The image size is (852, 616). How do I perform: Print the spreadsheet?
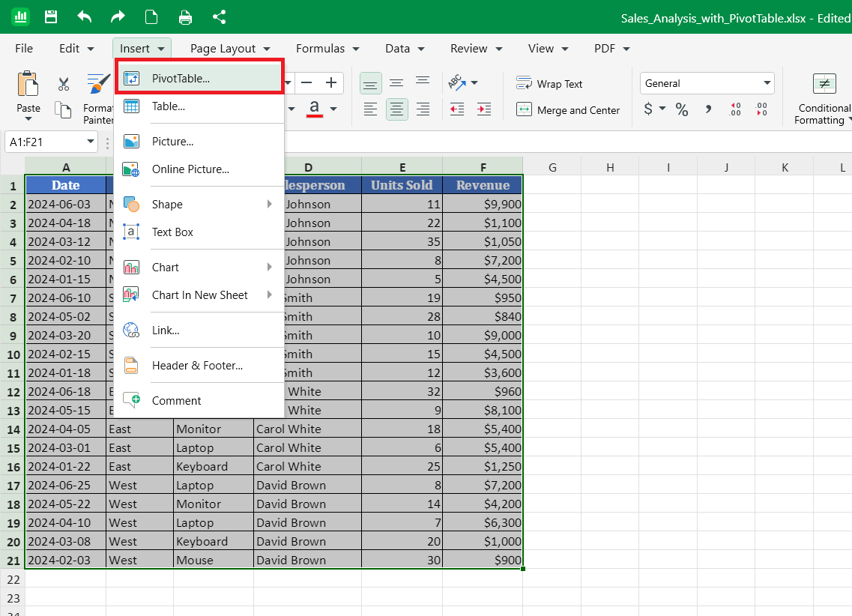tap(185, 17)
